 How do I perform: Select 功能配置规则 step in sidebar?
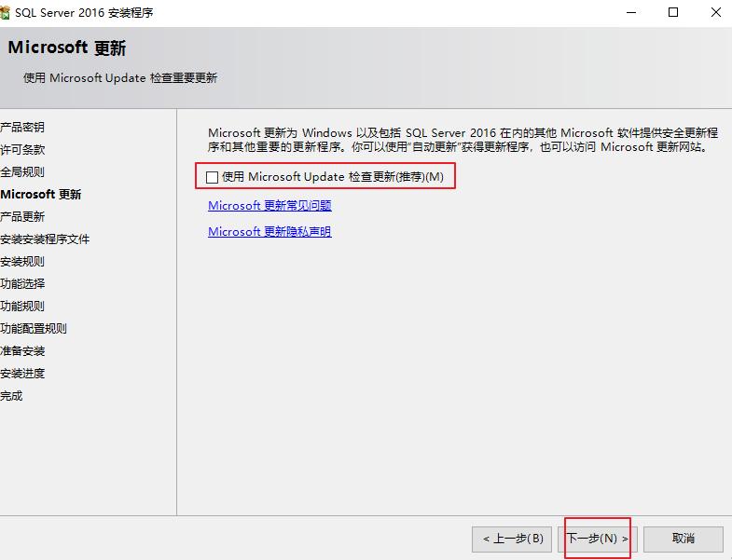[x=34, y=329]
